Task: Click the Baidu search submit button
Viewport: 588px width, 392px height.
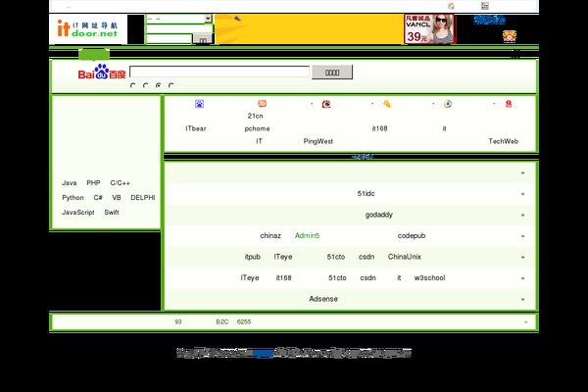Action: 332,73
